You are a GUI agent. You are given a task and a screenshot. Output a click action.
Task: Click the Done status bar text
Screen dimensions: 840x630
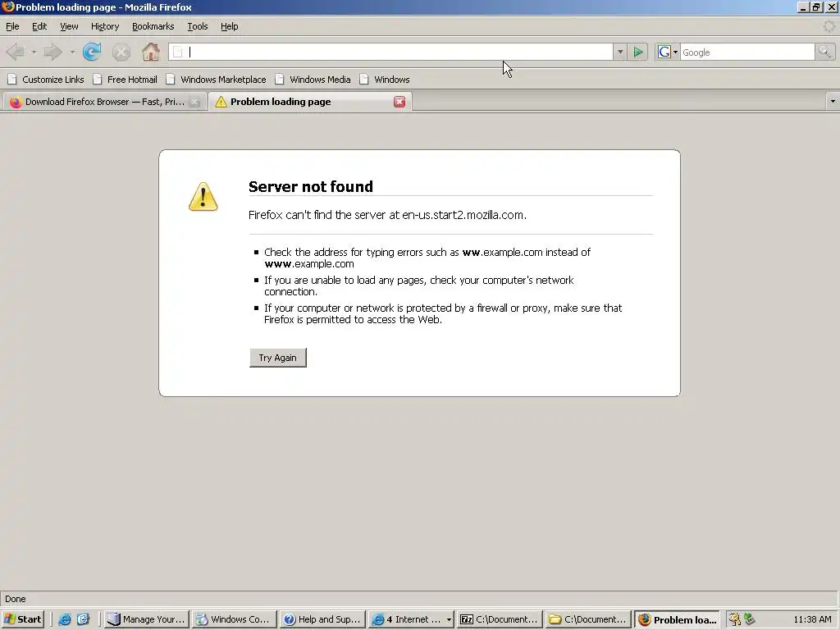point(16,599)
